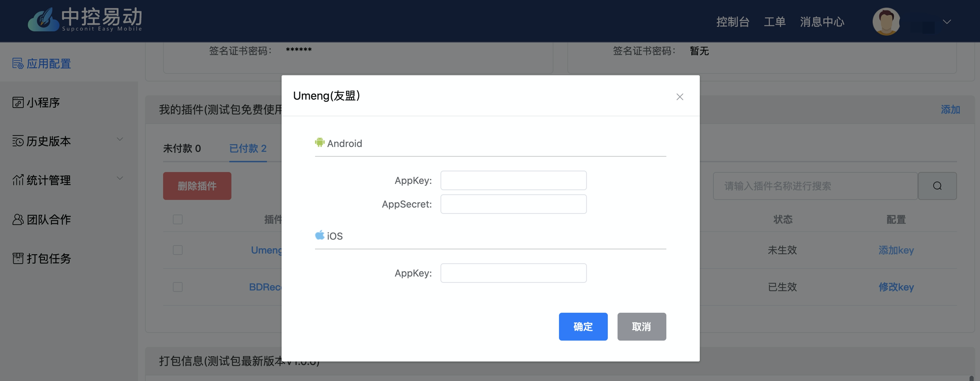980x381 pixels.
Task: Check the BDRec plugin row checkbox
Action: point(178,287)
